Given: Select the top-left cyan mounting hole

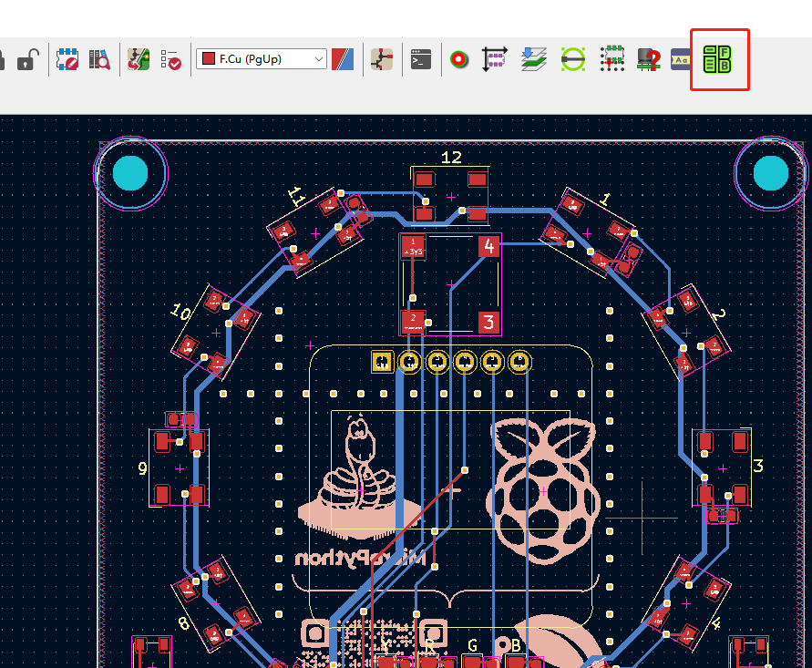Looking at the screenshot, I should 130,173.
